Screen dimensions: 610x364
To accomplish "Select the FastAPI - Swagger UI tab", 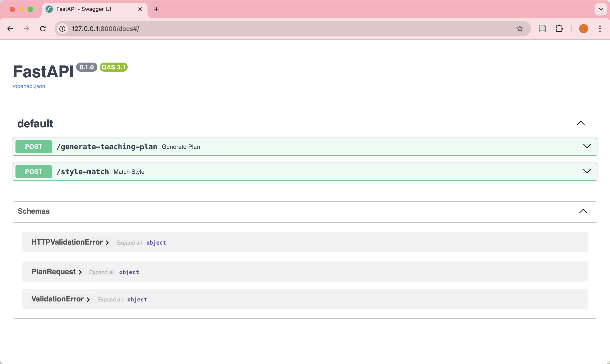I will click(x=84, y=9).
